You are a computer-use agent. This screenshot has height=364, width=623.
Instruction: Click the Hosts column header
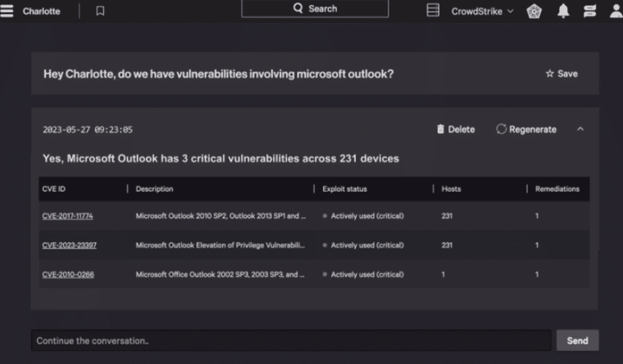click(451, 189)
